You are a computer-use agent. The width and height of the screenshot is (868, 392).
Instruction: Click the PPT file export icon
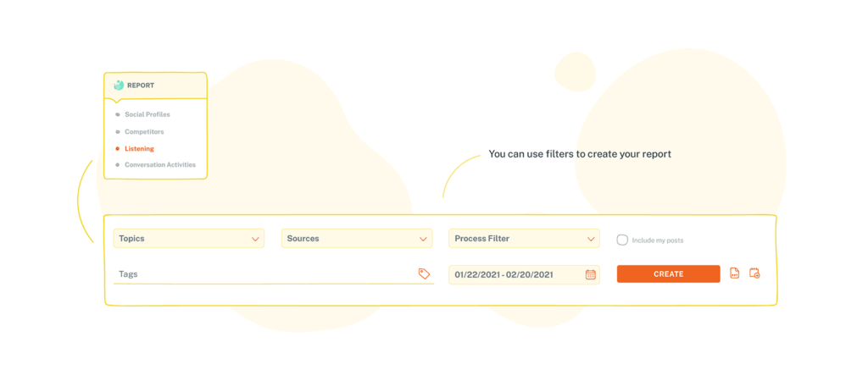[734, 273]
